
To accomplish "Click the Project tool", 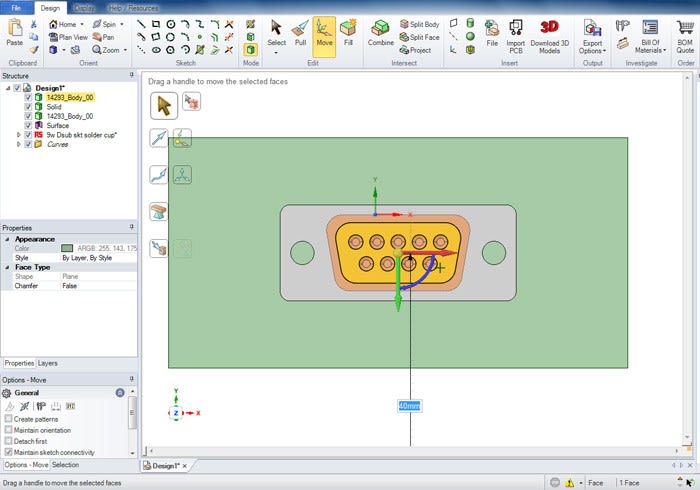I will click(x=416, y=50).
